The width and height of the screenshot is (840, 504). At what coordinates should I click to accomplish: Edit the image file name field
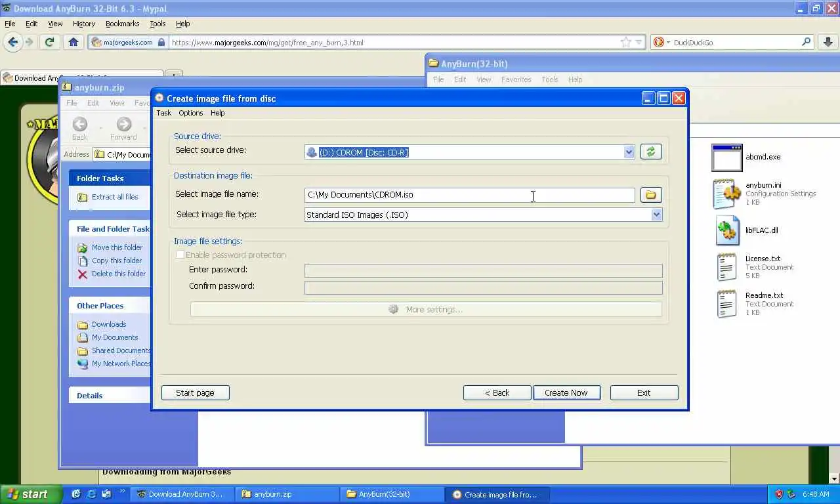(x=470, y=195)
